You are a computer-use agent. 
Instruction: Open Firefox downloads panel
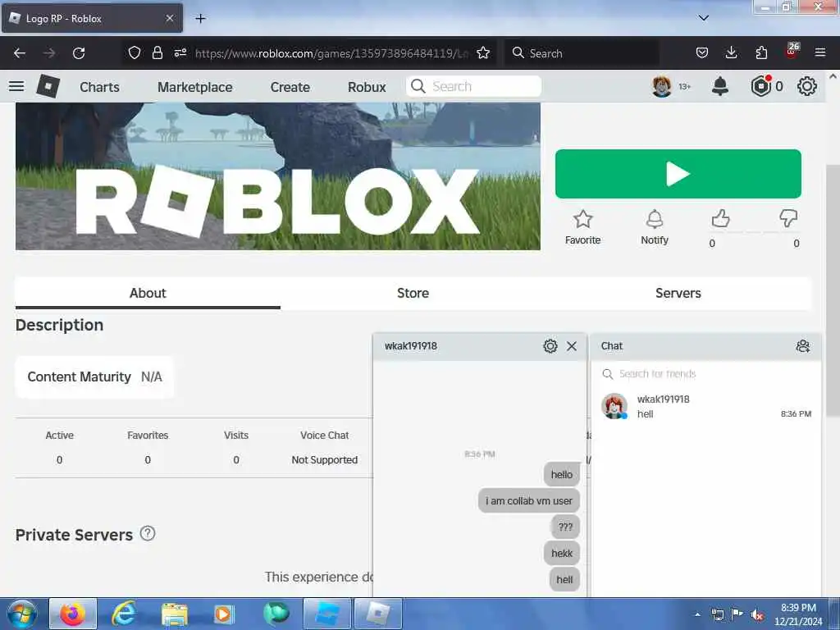[x=731, y=53]
